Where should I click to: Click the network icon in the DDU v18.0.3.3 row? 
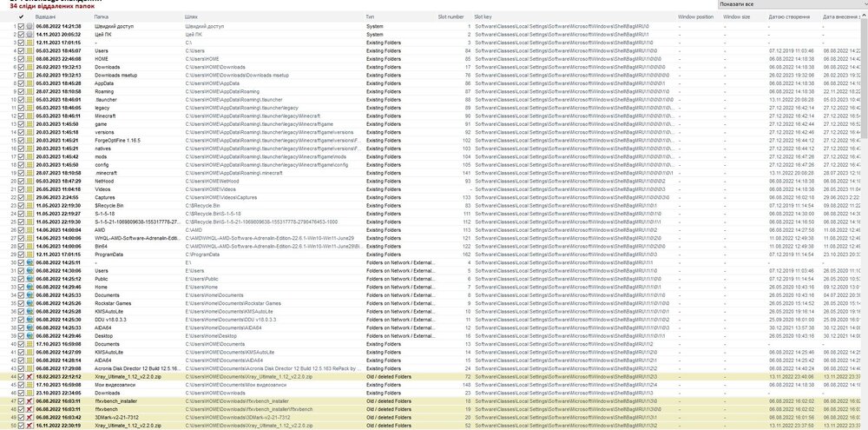(30, 320)
